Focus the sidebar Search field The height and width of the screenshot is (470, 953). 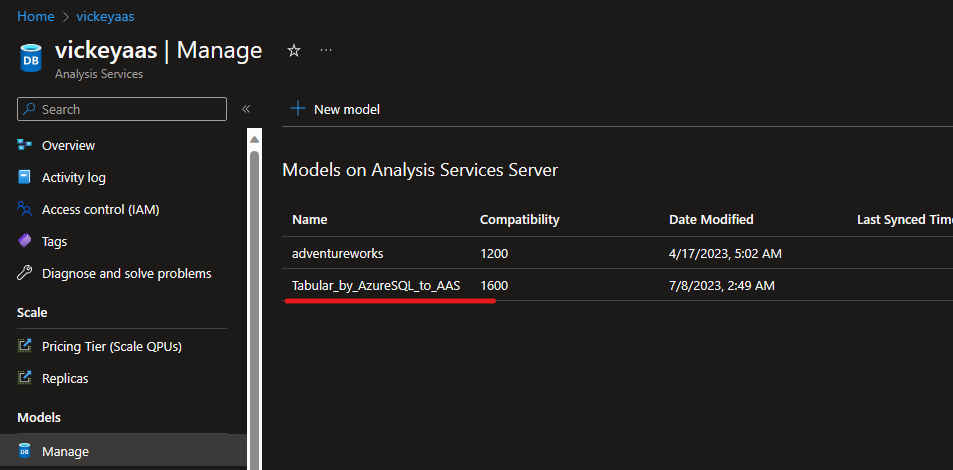[x=122, y=109]
